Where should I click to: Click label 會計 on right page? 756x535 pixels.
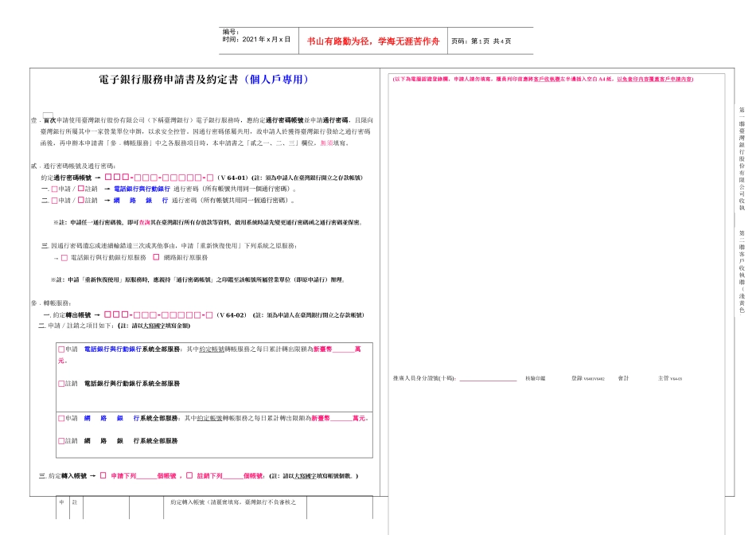tap(623, 379)
